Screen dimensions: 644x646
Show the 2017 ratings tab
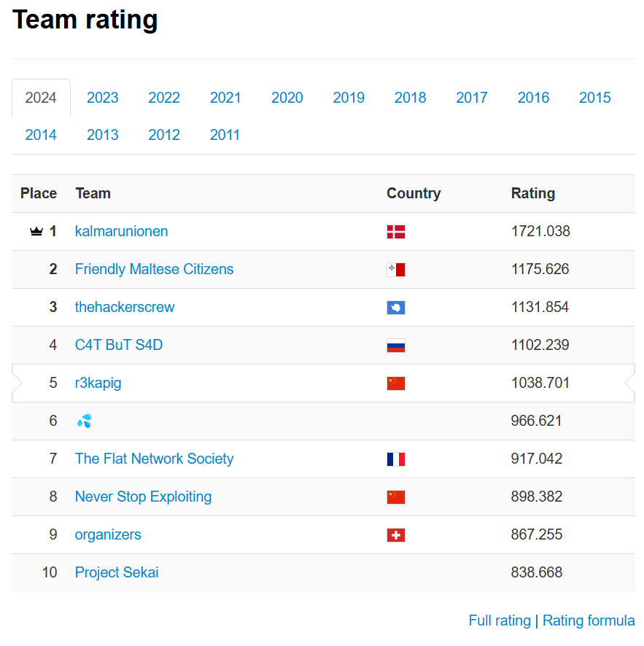click(x=472, y=98)
